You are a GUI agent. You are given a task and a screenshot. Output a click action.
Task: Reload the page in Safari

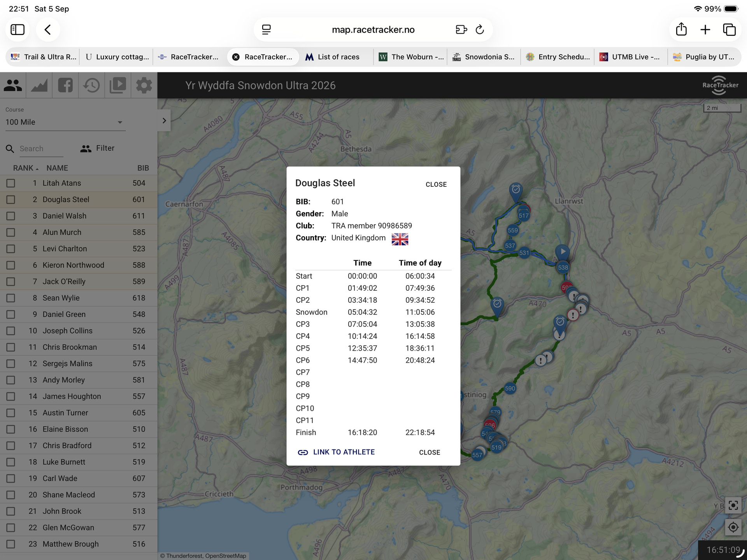point(480,30)
